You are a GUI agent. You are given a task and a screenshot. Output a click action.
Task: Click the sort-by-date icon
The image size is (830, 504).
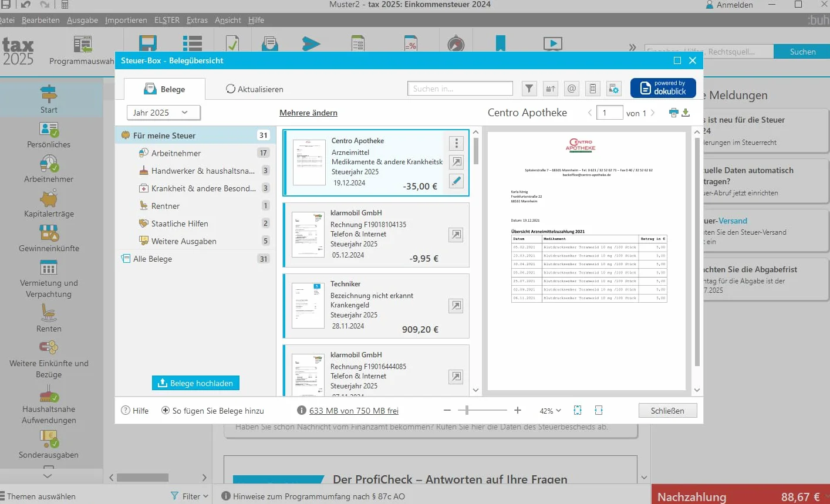pyautogui.click(x=551, y=89)
